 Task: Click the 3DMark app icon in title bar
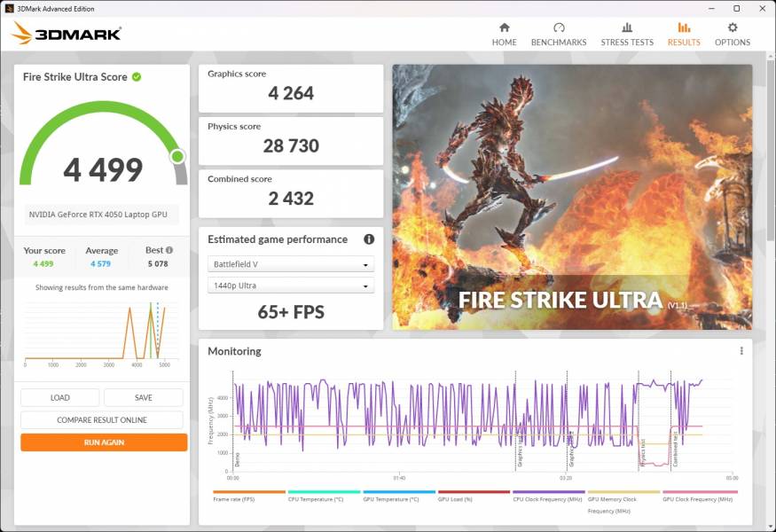[x=9, y=8]
